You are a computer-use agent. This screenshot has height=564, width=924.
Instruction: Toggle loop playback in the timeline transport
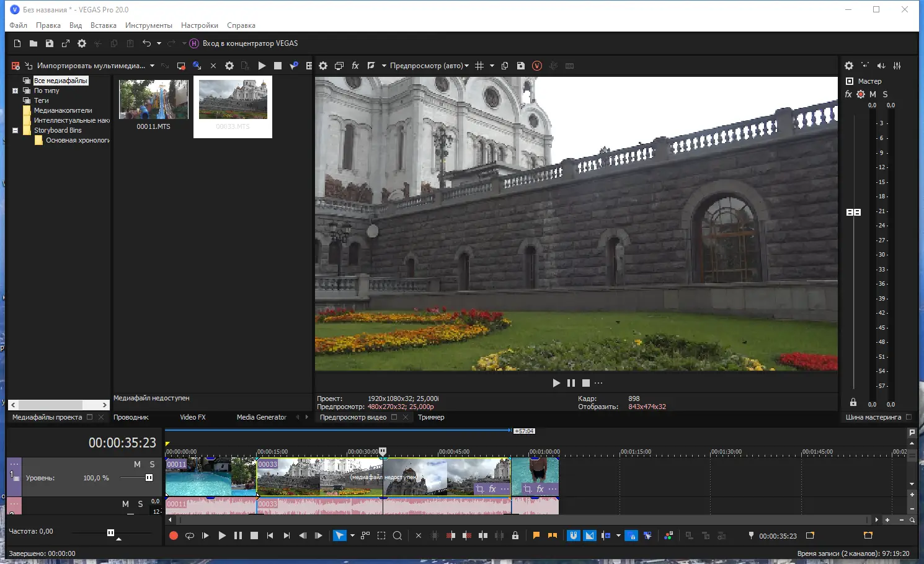coord(190,535)
